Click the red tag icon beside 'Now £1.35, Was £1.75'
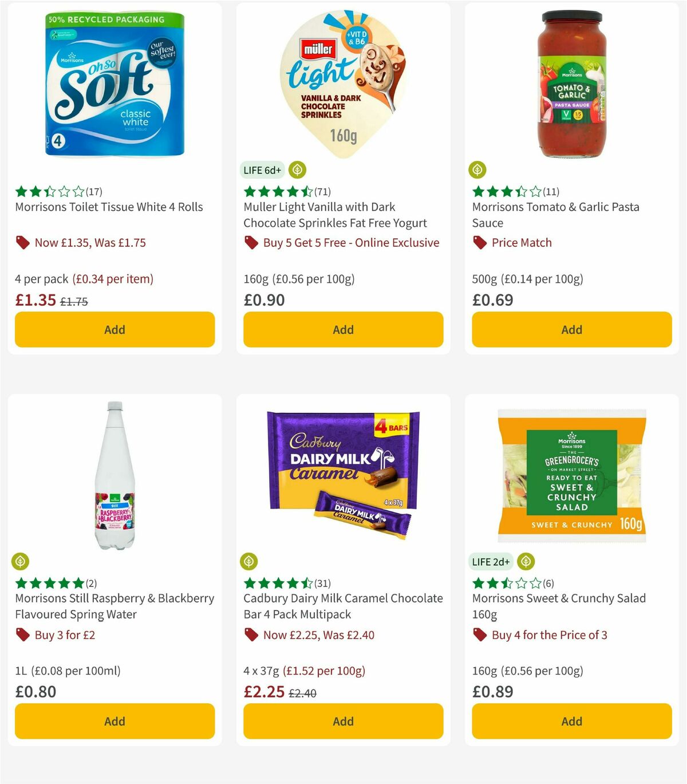Screen dimensions: 687x784 point(22,243)
